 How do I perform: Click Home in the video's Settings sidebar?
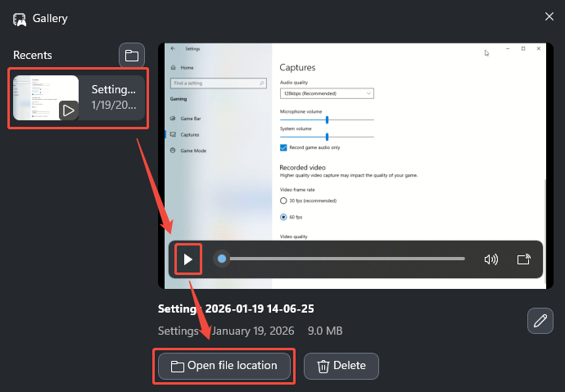[x=187, y=67]
